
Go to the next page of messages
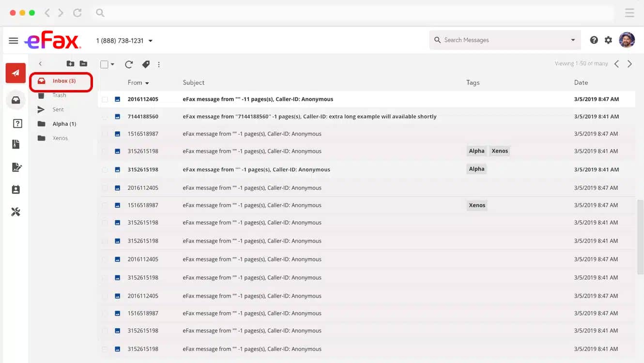tap(630, 63)
